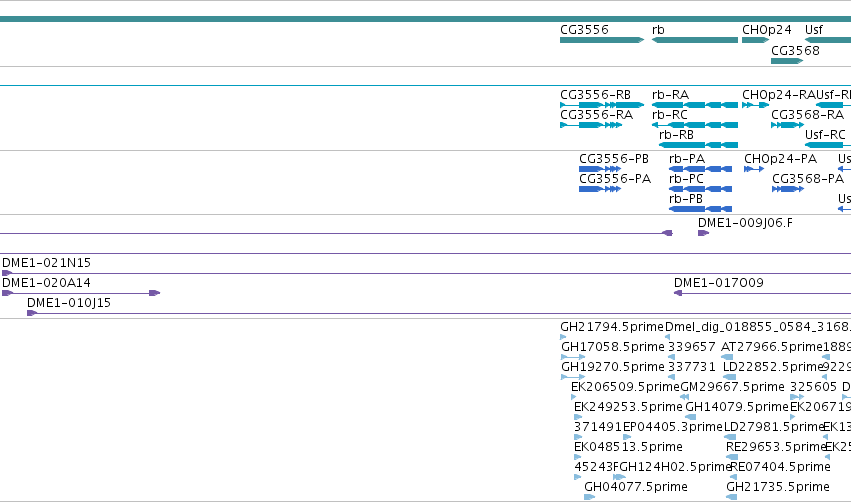Click the rb-RB transcript glyph
Screen dimensions: 851x502
pos(698,145)
